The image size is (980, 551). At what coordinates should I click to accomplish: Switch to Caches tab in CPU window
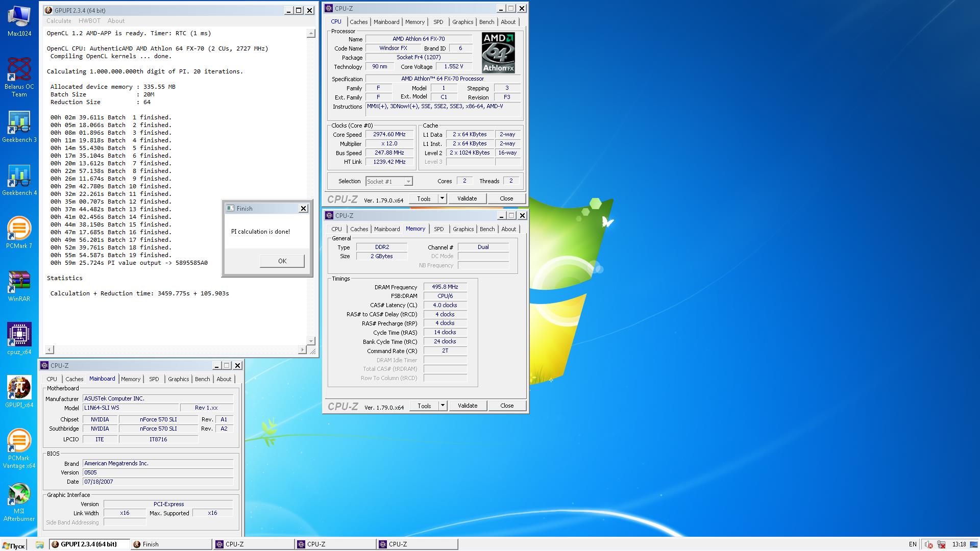(x=358, y=22)
